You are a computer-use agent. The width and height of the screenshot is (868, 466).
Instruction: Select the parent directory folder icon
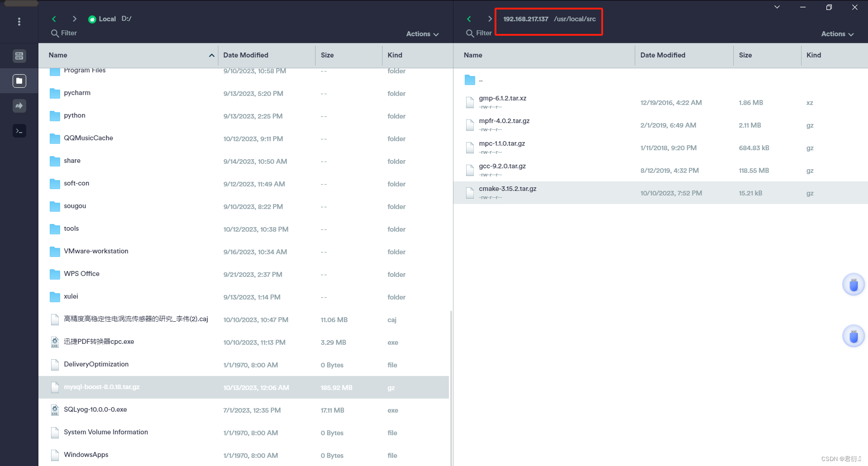(470, 80)
